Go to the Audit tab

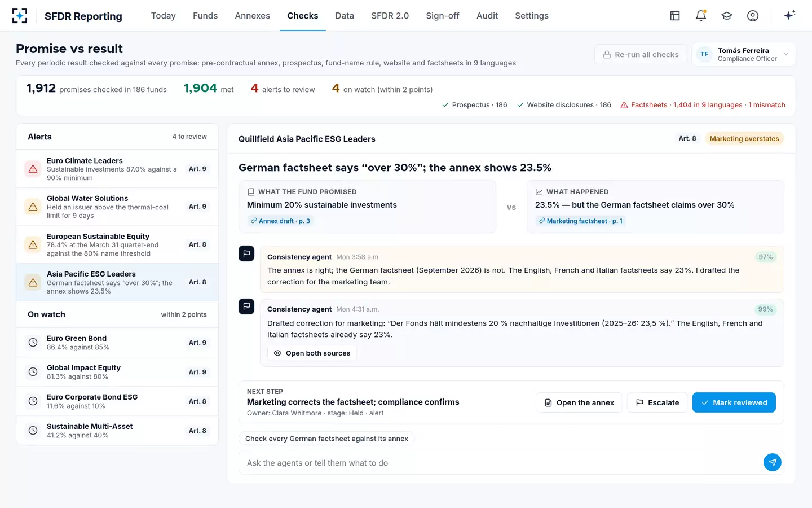pos(487,16)
